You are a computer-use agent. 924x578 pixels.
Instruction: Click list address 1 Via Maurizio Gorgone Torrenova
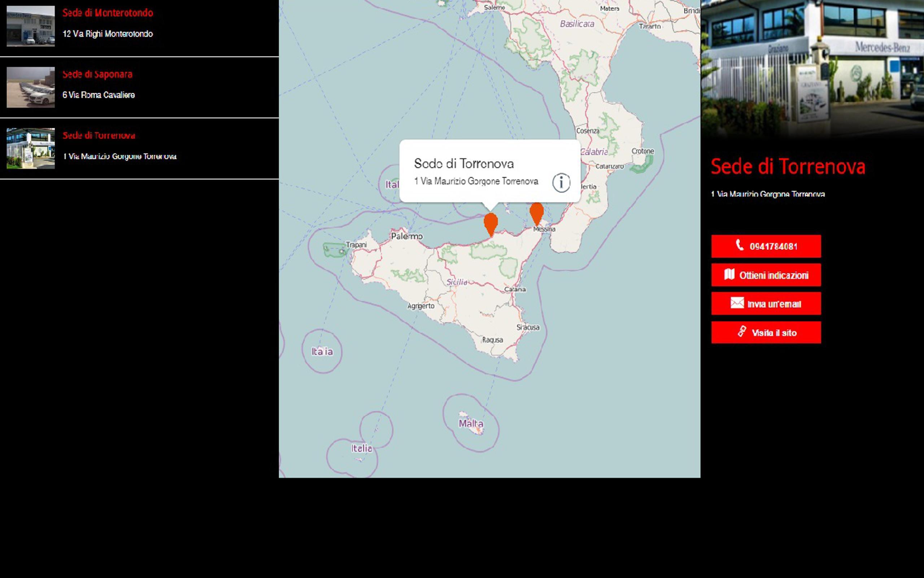click(119, 156)
